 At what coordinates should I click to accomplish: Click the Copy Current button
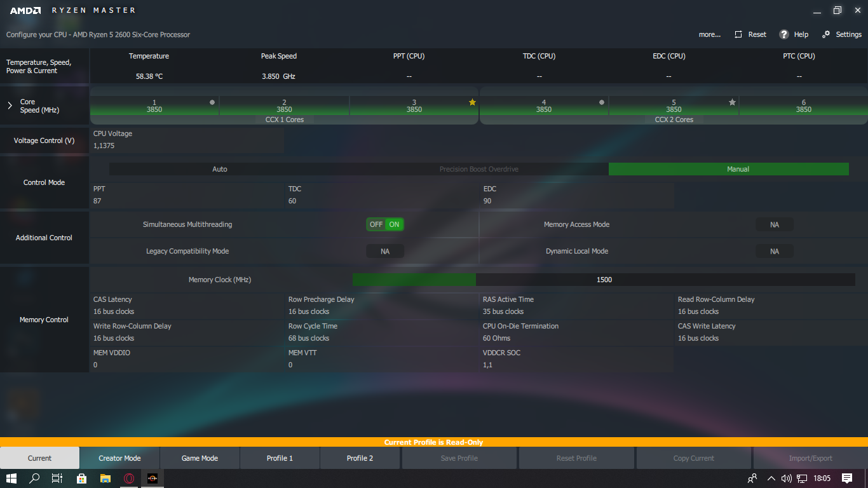click(694, 458)
